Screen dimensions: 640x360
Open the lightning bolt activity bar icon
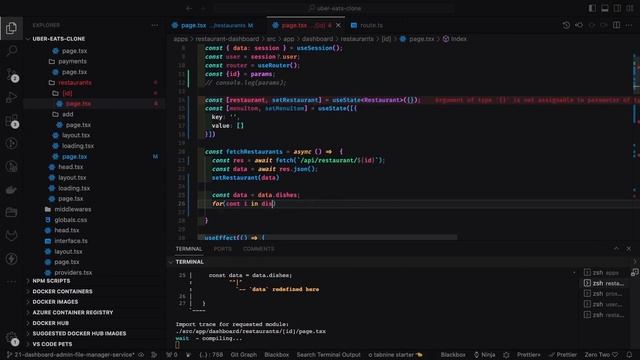coord(11,258)
